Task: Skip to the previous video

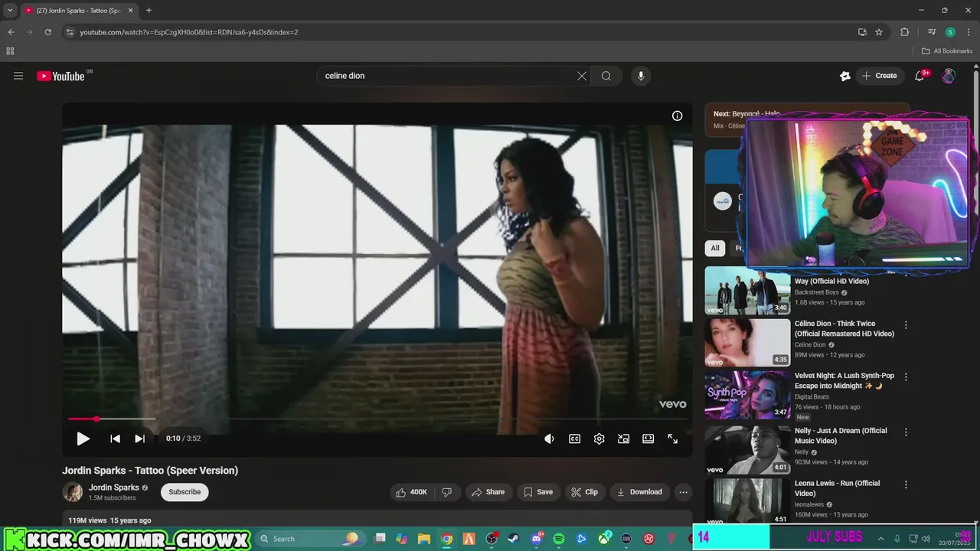Action: tap(115, 439)
